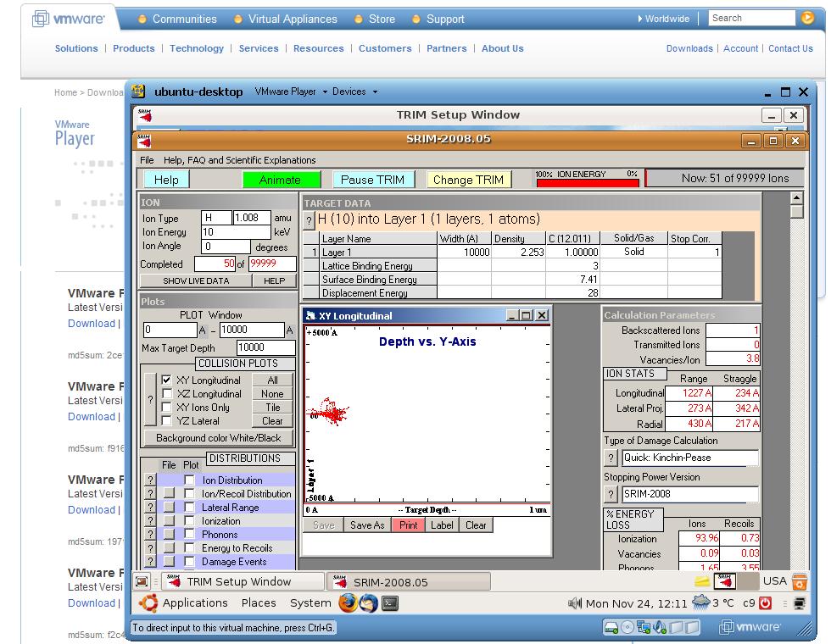Viewport: 831px width, 644px height.
Task: Open the Devices dropdown menu
Action: tap(354, 92)
